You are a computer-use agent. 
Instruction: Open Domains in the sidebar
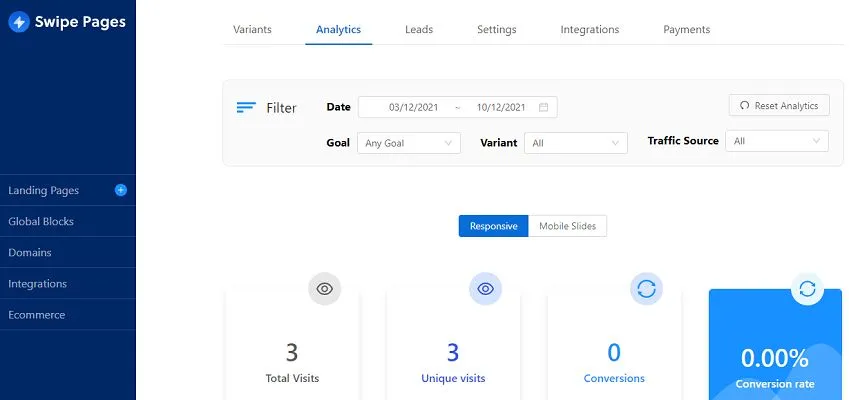click(x=30, y=253)
